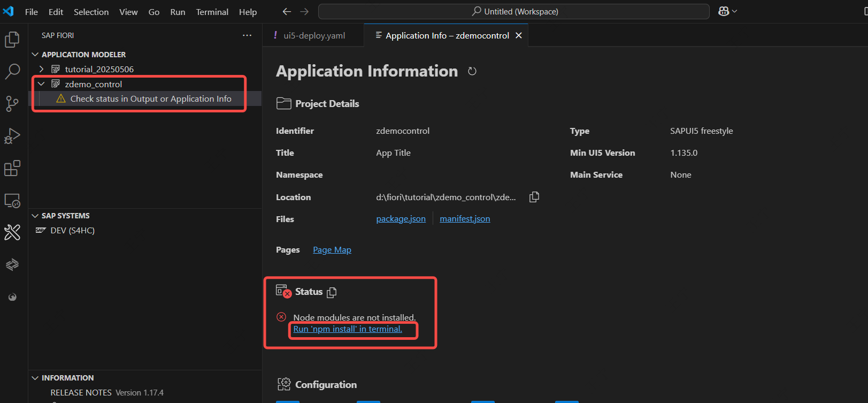
Task: Collapse the SAP SYSTEMS section
Action: 35,216
